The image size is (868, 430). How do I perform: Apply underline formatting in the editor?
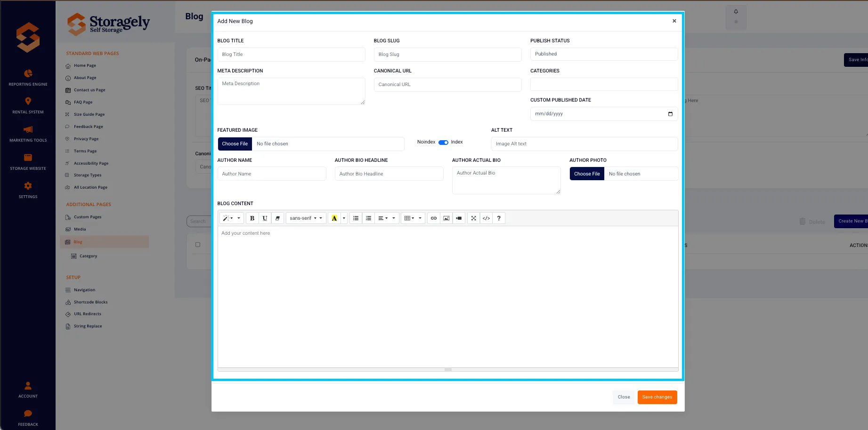[265, 218]
